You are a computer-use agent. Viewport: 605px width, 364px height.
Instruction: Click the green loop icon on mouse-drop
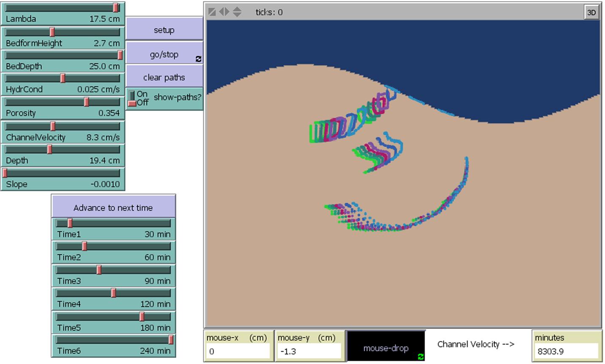click(x=420, y=357)
